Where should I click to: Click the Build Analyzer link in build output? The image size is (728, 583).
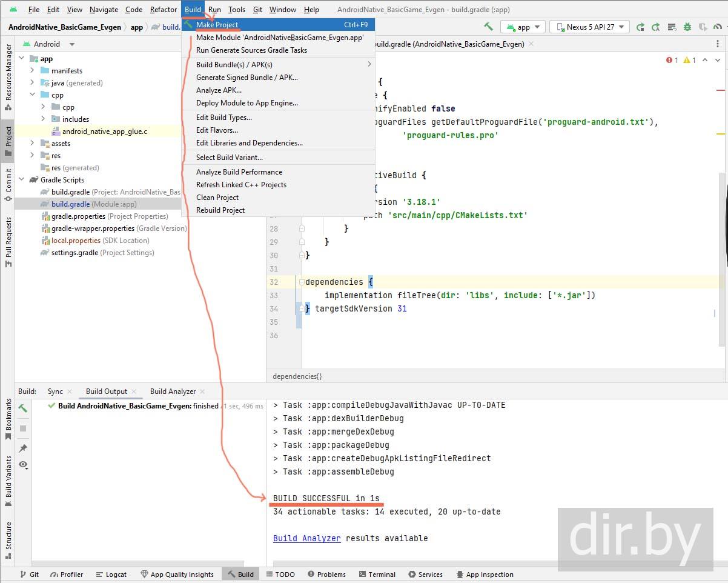point(306,538)
